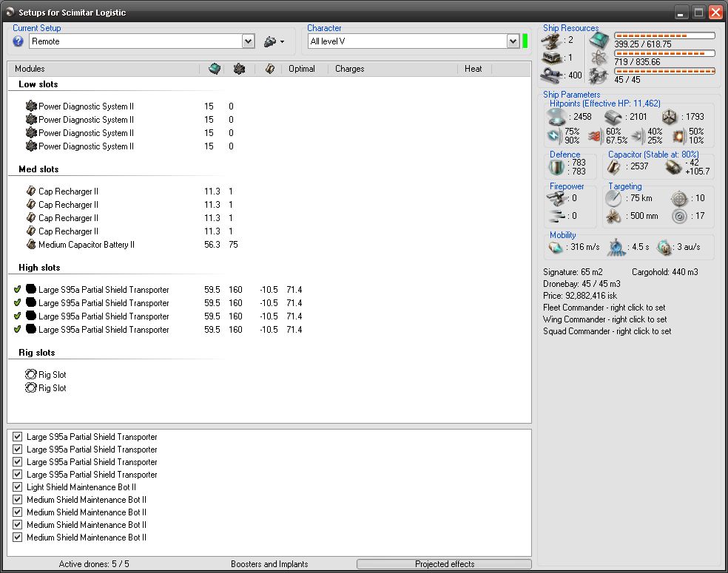Click the scan resolution icon showing 500 mm
The width and height of the screenshot is (728, 573).
coord(613,216)
